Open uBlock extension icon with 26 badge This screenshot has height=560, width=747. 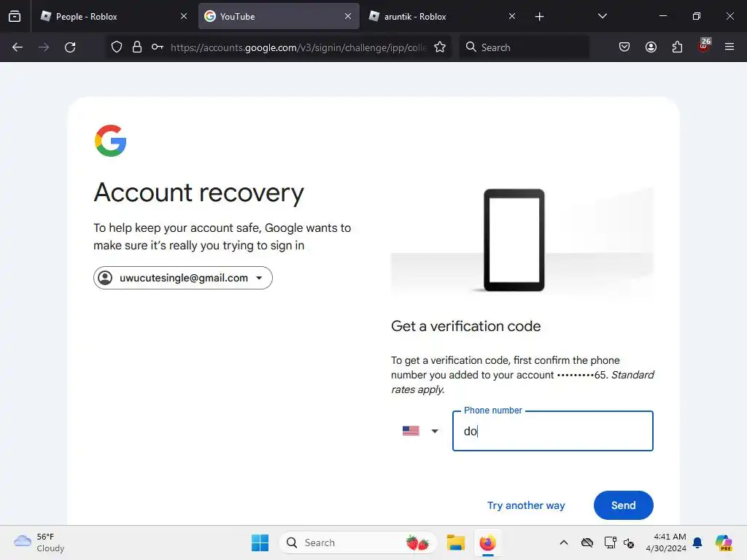[x=704, y=46]
